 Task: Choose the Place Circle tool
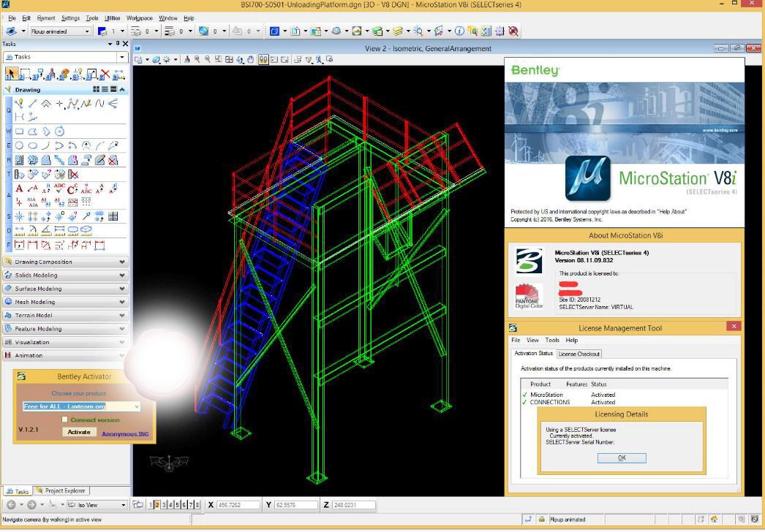(20, 146)
